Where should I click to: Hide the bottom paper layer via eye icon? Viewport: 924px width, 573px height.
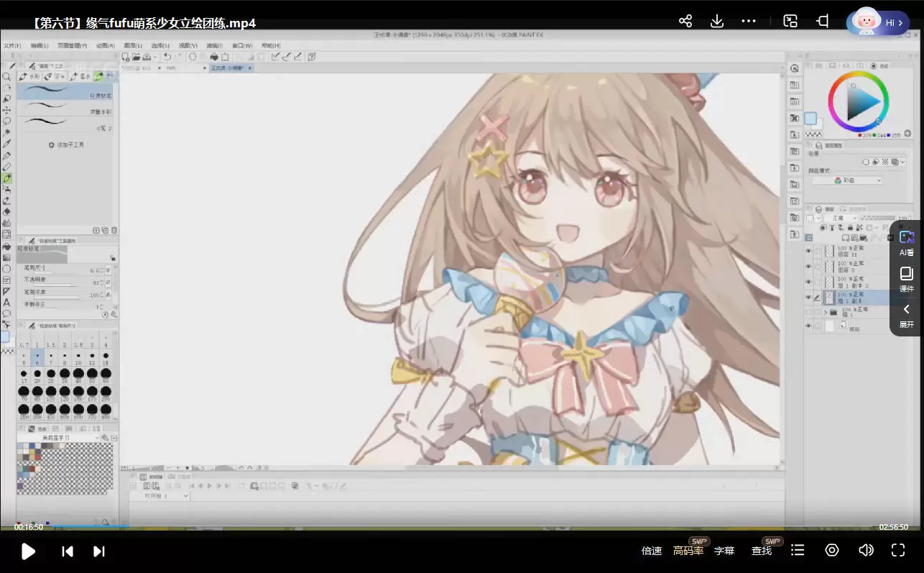(808, 326)
